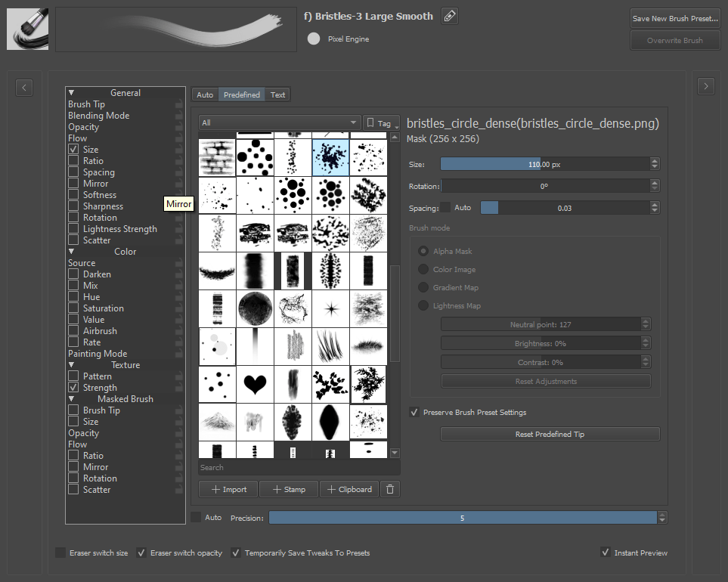Click the pencil icon to rename the brush preset
The width and height of the screenshot is (728, 582).
click(x=449, y=15)
